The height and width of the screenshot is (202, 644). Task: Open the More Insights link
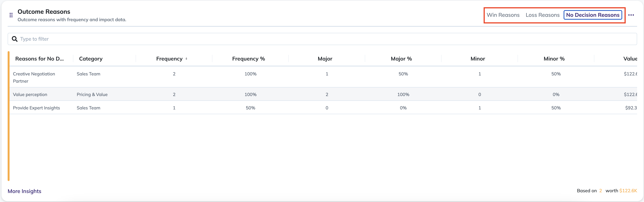coord(24,191)
